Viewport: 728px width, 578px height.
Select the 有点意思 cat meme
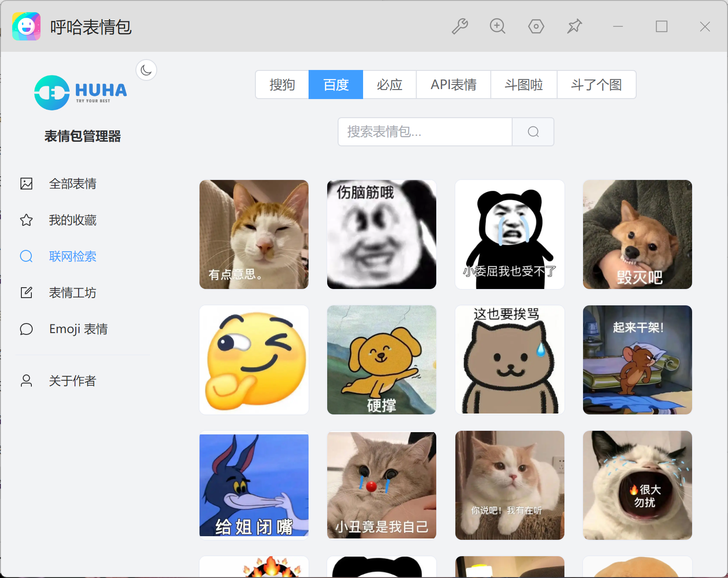[254, 234]
